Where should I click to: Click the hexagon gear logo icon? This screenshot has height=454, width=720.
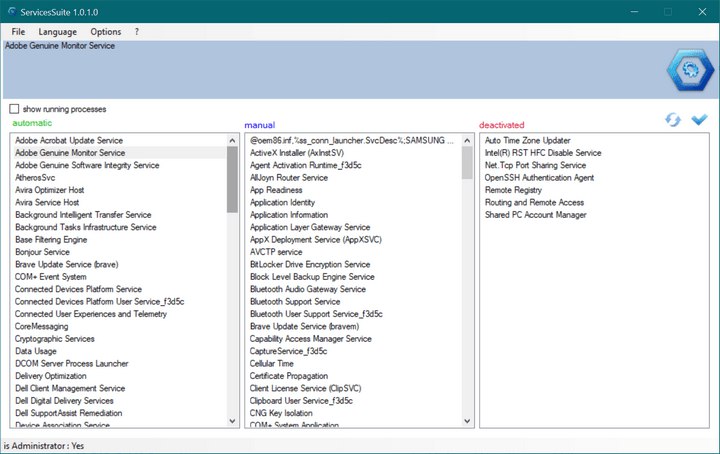click(x=690, y=70)
